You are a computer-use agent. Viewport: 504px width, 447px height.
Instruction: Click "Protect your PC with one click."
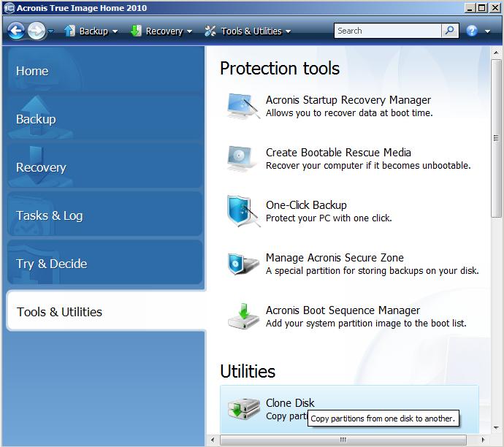329,218
